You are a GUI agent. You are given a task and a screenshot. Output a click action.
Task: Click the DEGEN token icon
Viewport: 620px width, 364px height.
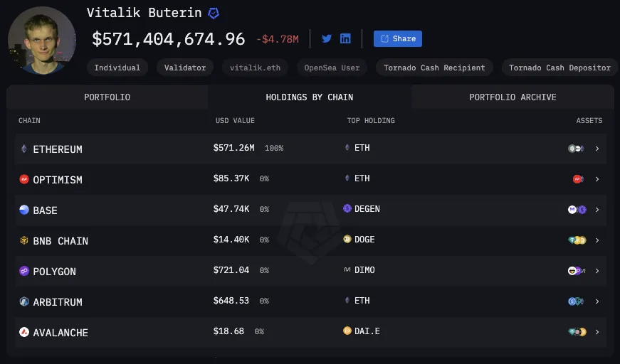pyautogui.click(x=347, y=208)
